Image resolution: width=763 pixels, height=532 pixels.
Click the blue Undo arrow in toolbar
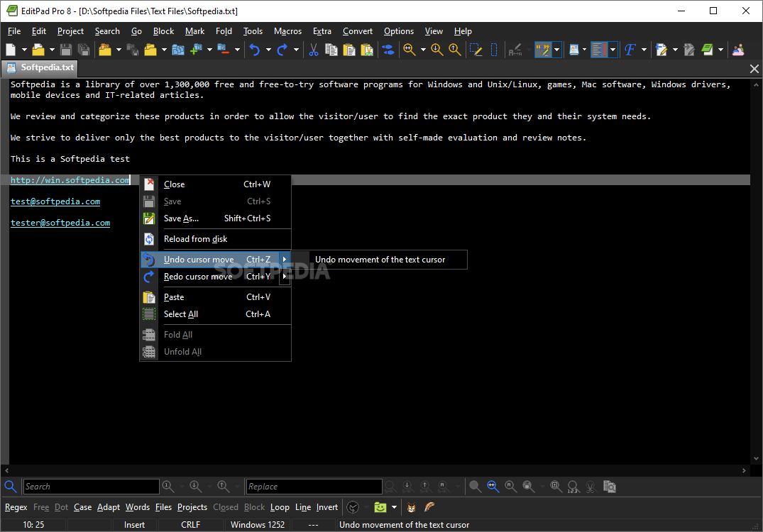(255, 50)
